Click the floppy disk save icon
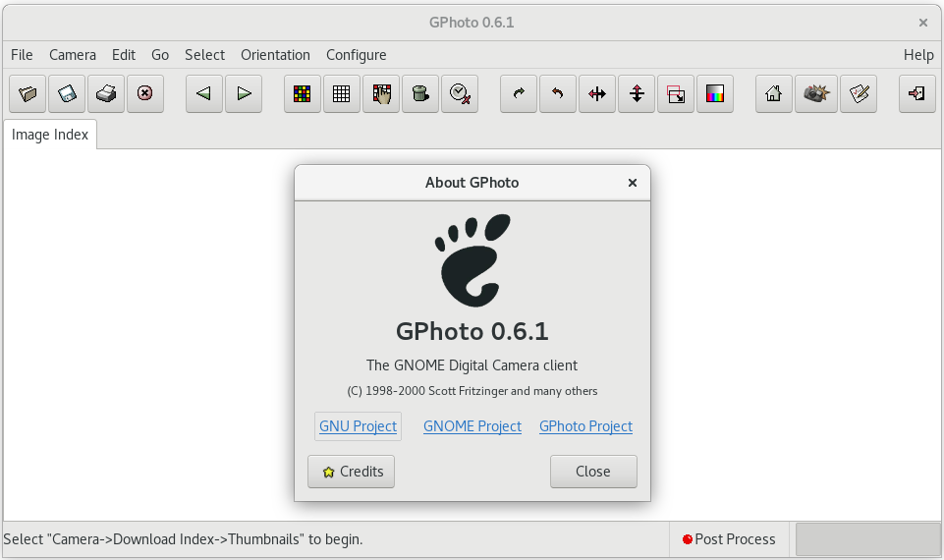Image resolution: width=944 pixels, height=560 pixels. (67, 94)
